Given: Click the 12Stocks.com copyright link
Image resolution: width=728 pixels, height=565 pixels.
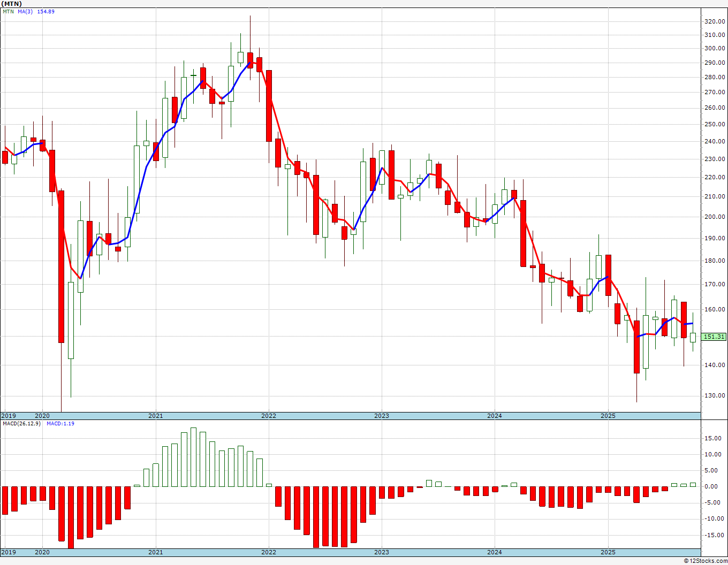Looking at the screenshot, I should pos(706,561).
